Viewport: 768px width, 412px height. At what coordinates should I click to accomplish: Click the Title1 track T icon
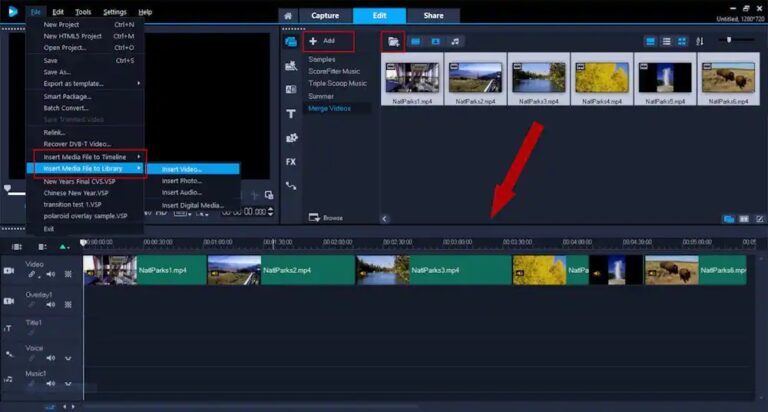tap(8, 328)
